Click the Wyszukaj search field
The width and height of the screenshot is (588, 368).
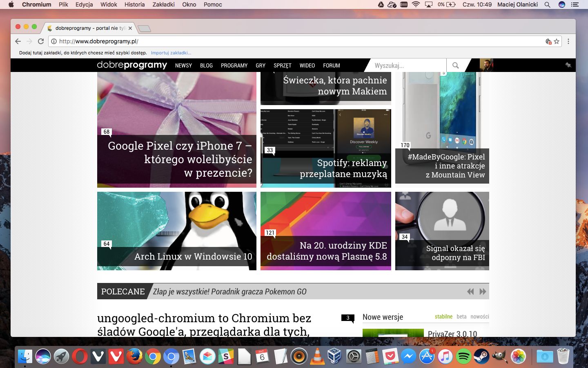(408, 65)
